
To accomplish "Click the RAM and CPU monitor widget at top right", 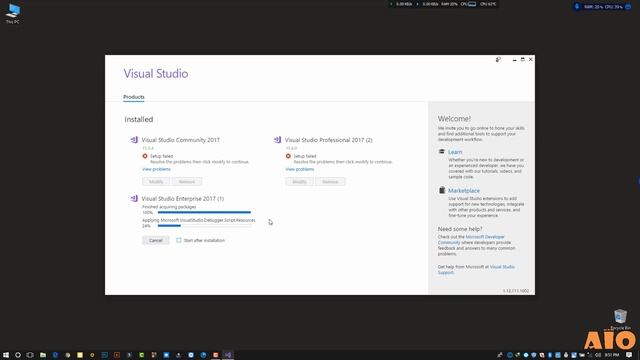I will pyautogui.click(x=603, y=7).
